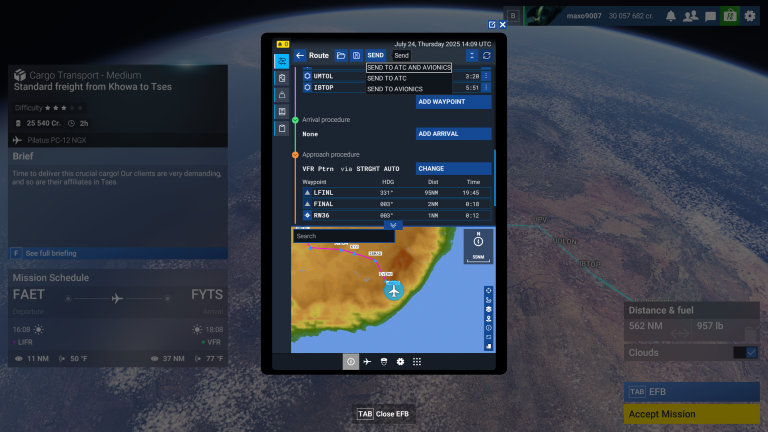Open the green marketplace bag icon
This screenshot has width=768, height=432.
pyautogui.click(x=730, y=16)
